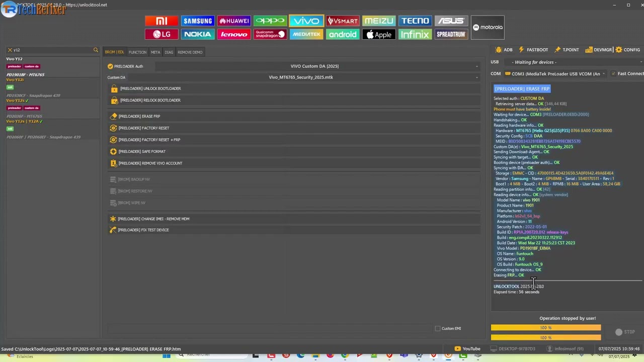Run [PRELOADER] SAFE FORMAT
644x362 pixels.
click(x=294, y=151)
